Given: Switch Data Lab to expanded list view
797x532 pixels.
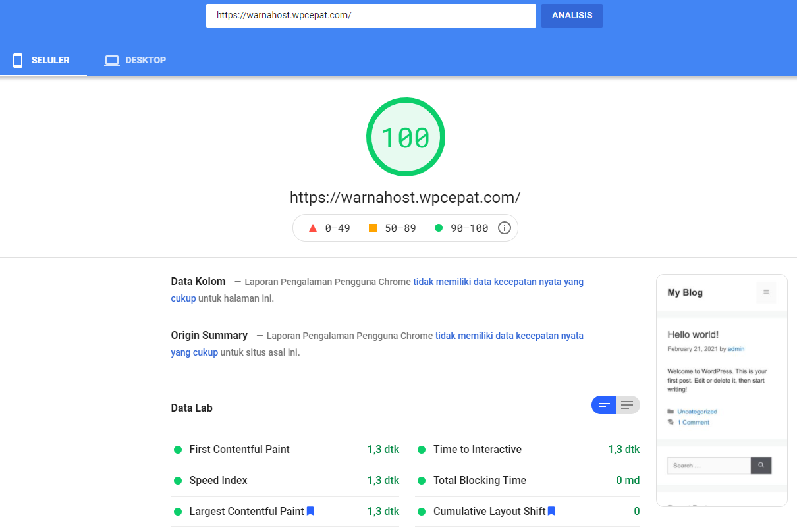Looking at the screenshot, I should point(627,405).
